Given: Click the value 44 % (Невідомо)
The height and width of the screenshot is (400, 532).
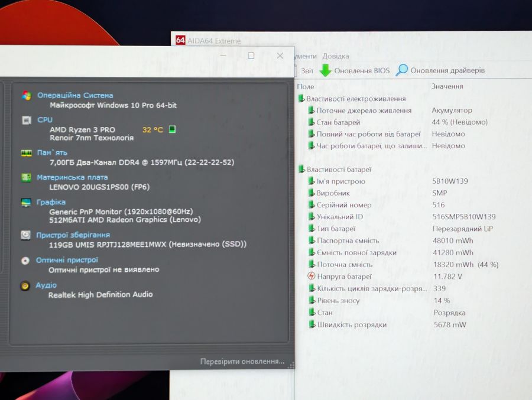Looking at the screenshot, I should point(459,122).
